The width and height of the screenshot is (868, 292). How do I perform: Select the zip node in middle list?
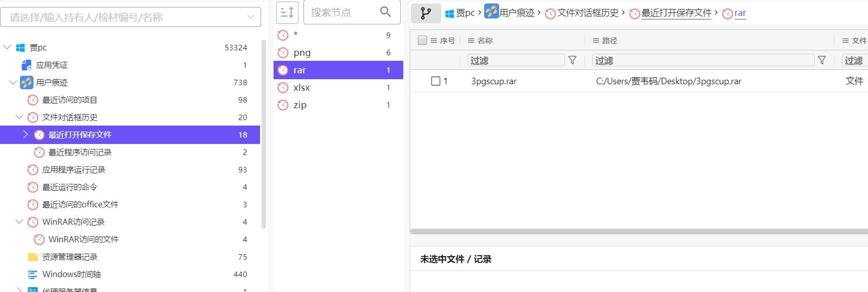click(338, 105)
